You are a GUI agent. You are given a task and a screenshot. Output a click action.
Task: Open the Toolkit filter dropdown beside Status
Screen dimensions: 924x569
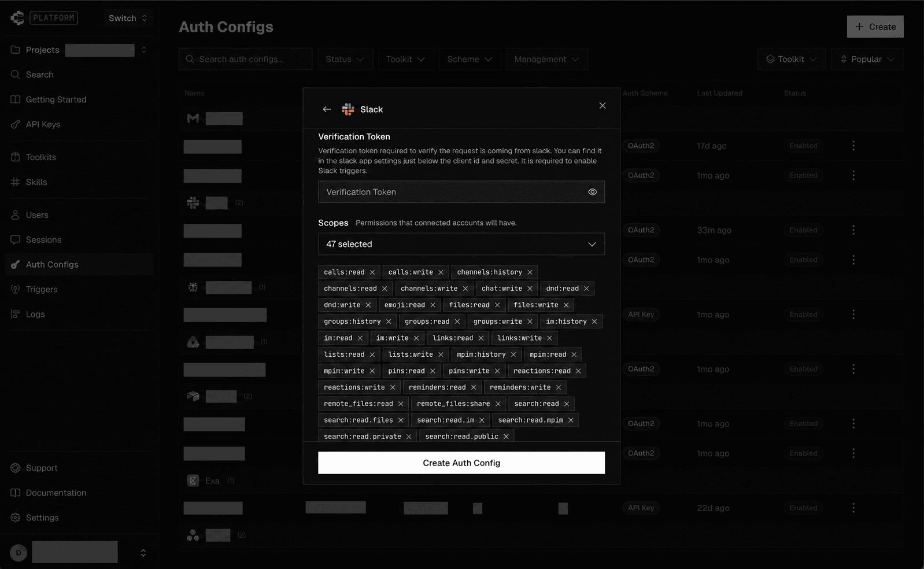[405, 59]
